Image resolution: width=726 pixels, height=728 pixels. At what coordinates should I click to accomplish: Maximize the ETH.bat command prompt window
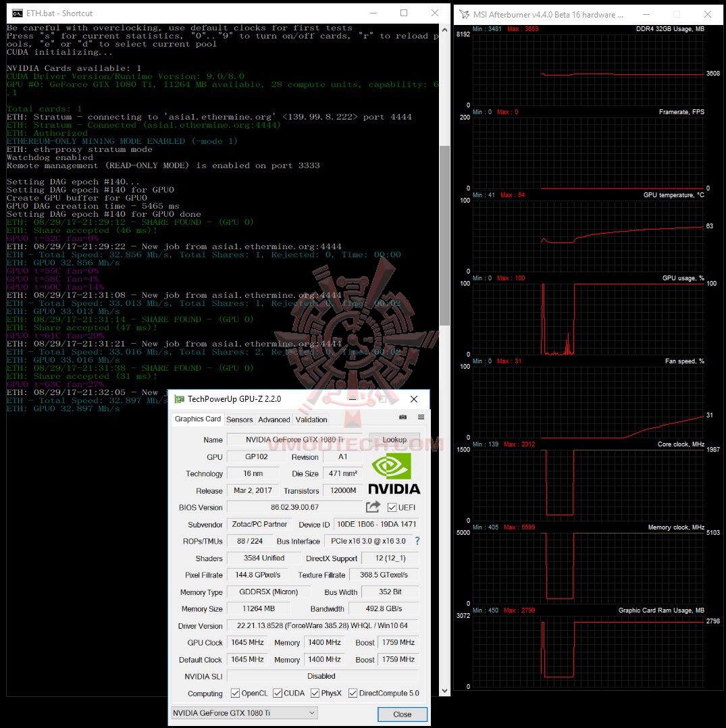404,13
